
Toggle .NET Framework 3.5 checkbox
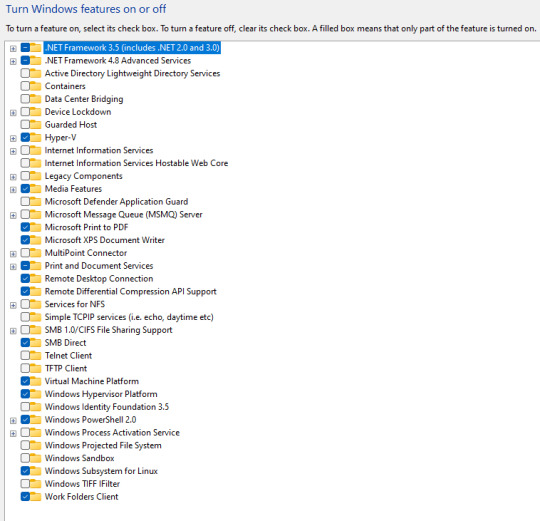(25, 48)
